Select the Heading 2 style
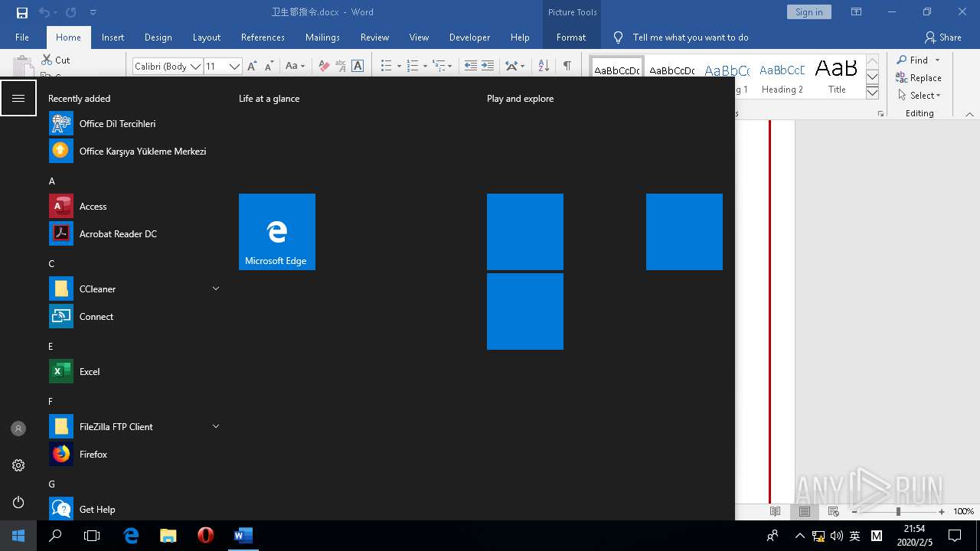 pos(782,77)
